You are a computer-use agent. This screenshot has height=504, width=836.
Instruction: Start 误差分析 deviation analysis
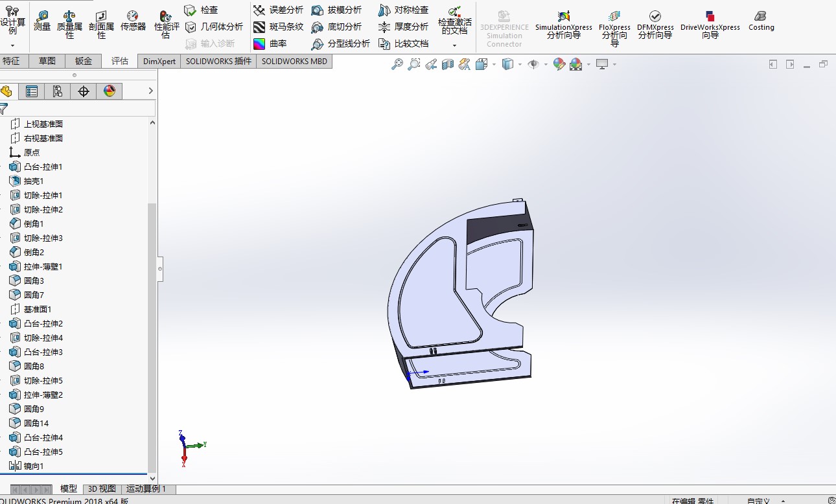point(278,10)
